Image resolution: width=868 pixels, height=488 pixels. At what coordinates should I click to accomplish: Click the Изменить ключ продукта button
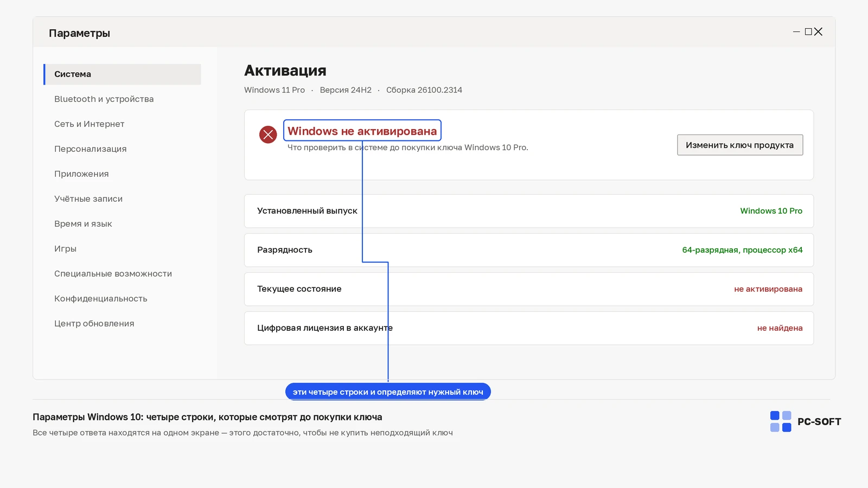click(x=740, y=145)
